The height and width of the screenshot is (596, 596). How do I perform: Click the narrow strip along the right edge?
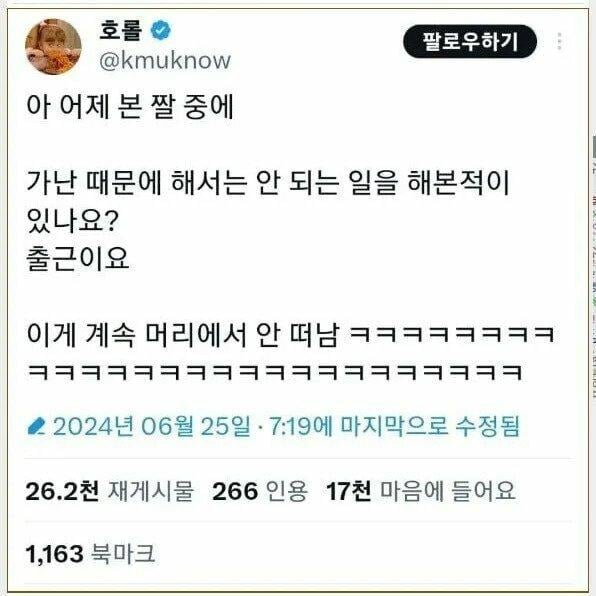pos(593,266)
